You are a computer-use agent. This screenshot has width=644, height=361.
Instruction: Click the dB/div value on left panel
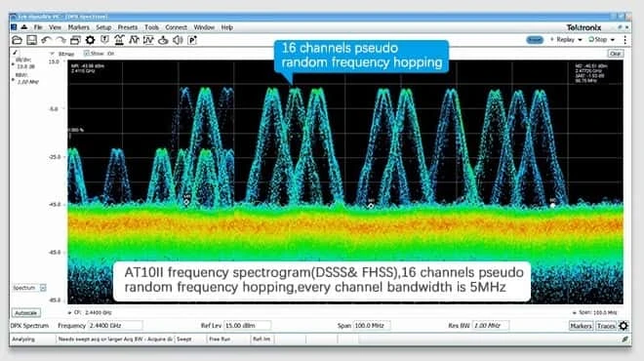pyautogui.click(x=25, y=66)
